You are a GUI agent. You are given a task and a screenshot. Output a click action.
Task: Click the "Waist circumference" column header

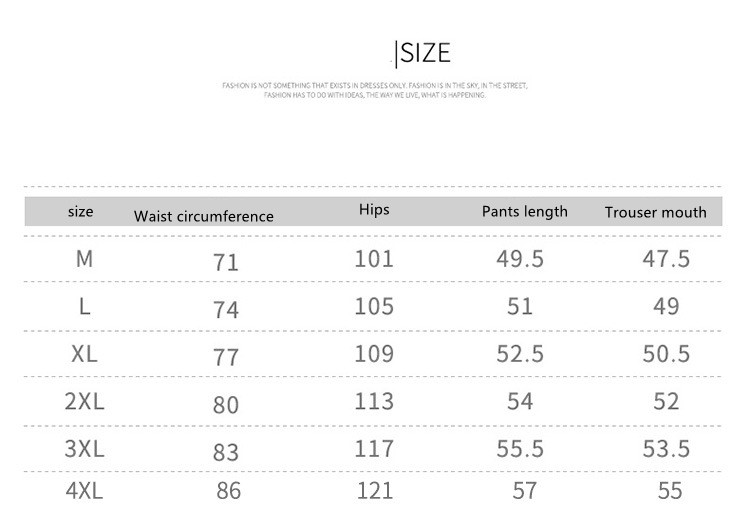pyautogui.click(x=203, y=216)
